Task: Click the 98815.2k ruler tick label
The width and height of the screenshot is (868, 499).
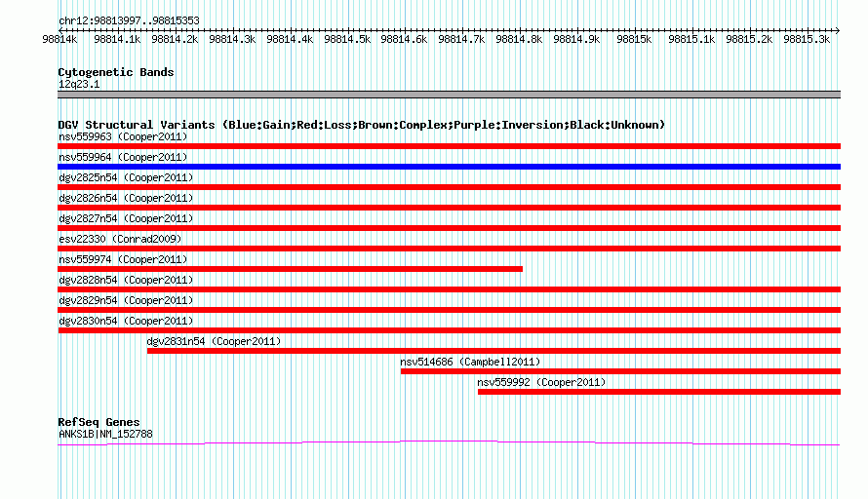Action: (x=750, y=39)
